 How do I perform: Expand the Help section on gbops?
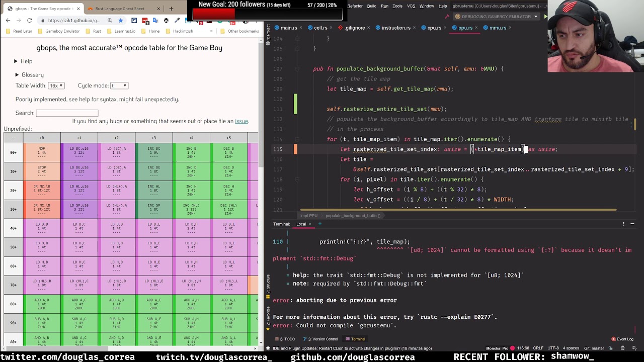pos(23,61)
